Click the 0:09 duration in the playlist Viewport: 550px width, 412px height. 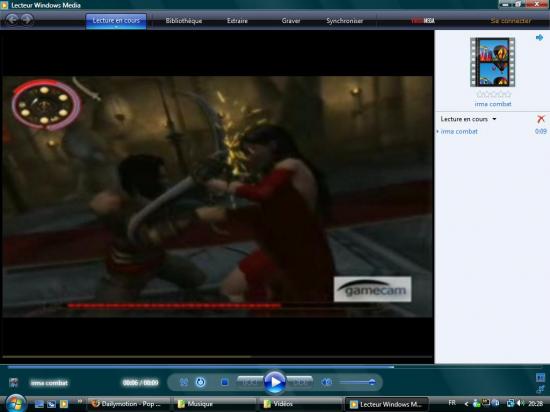pos(541,131)
